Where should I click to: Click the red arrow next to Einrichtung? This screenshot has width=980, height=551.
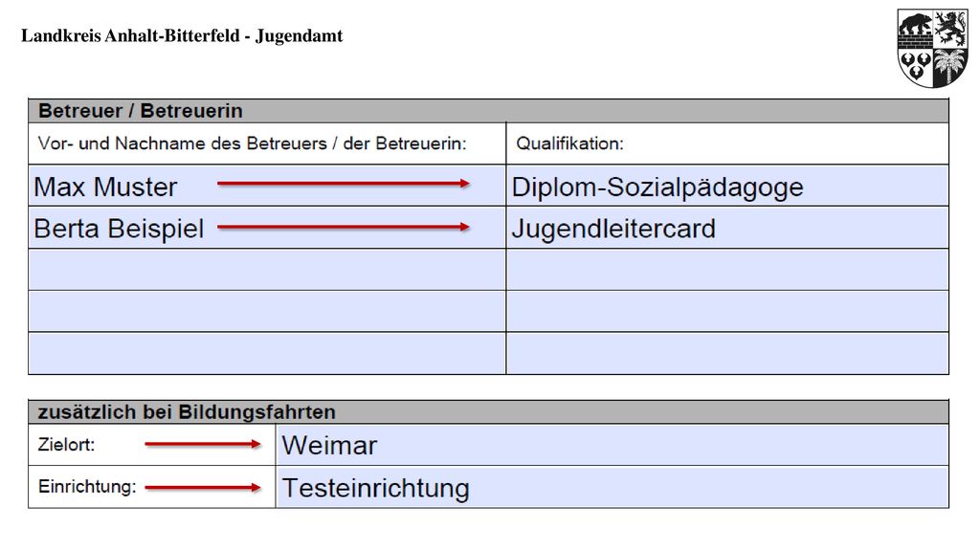click(203, 487)
